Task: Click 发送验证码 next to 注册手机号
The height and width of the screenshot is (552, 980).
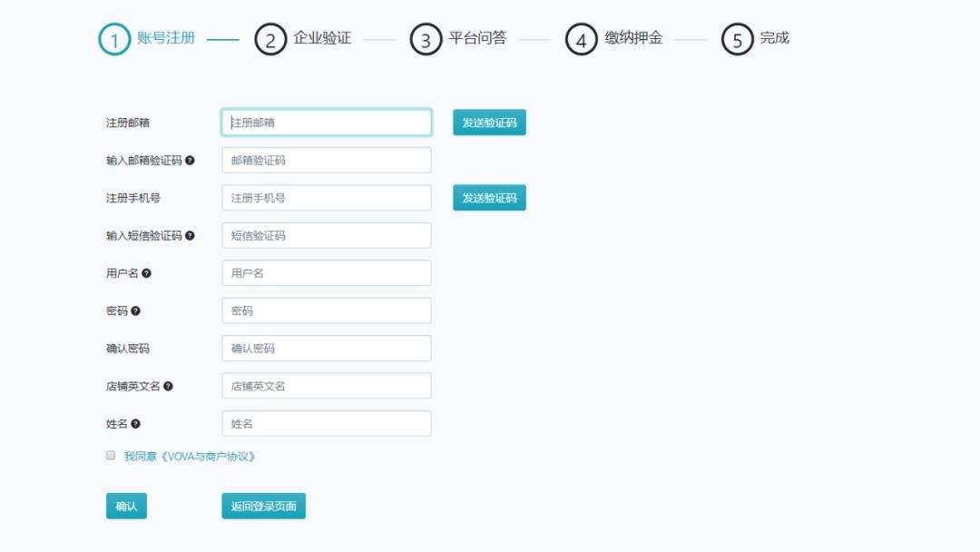Action: pos(490,197)
